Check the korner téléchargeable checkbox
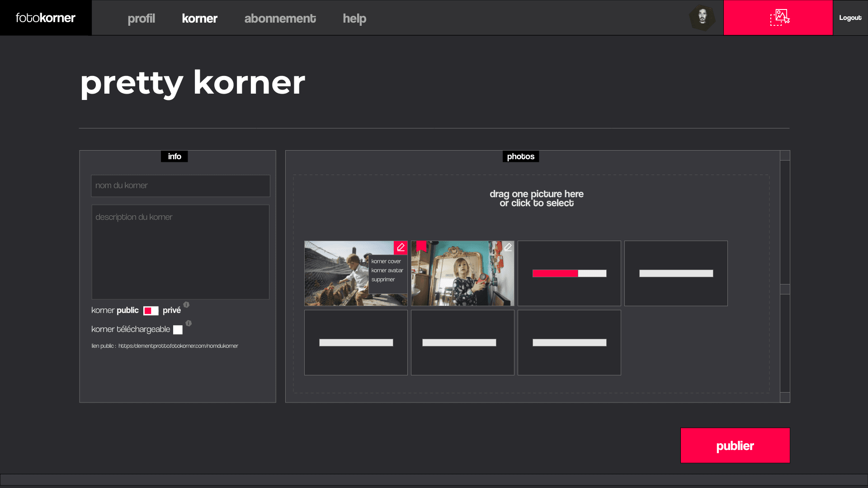This screenshot has height=488, width=868. (178, 330)
